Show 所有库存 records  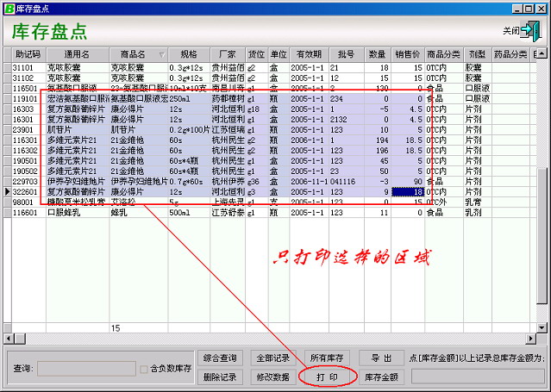tap(326, 358)
